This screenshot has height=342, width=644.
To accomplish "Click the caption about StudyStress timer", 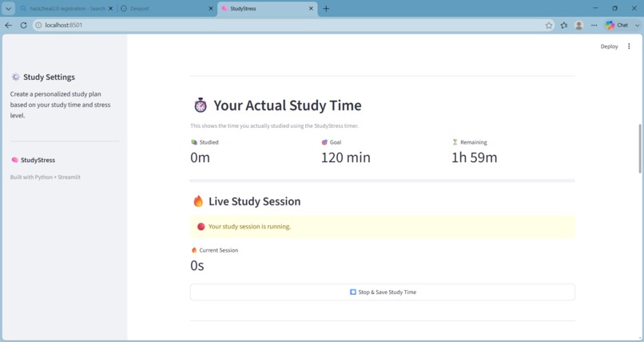I will tap(274, 125).
